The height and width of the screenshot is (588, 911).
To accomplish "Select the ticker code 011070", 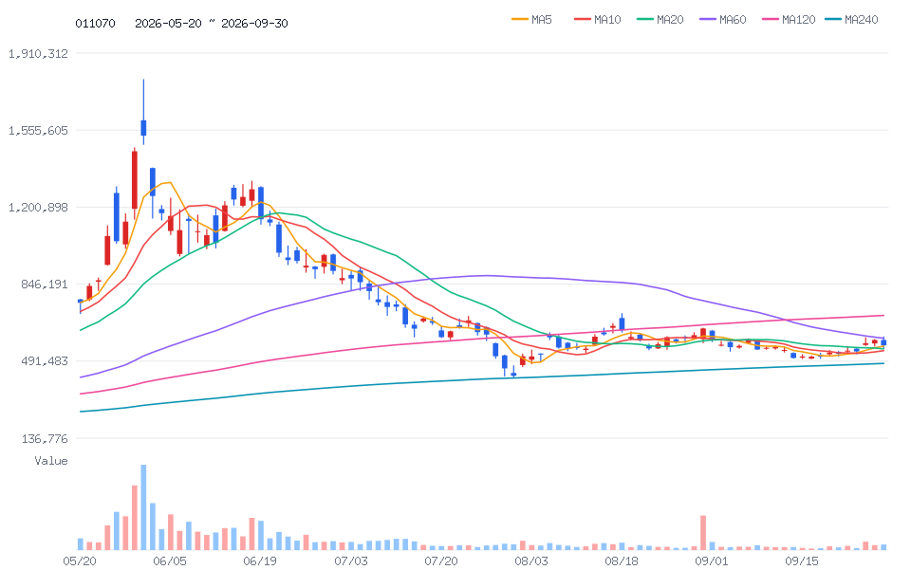I will tap(95, 23).
